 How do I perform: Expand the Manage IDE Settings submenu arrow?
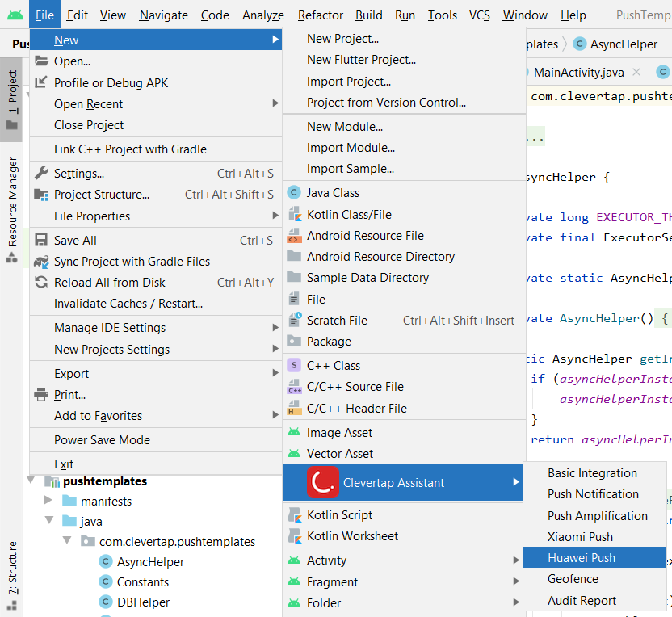coord(275,328)
